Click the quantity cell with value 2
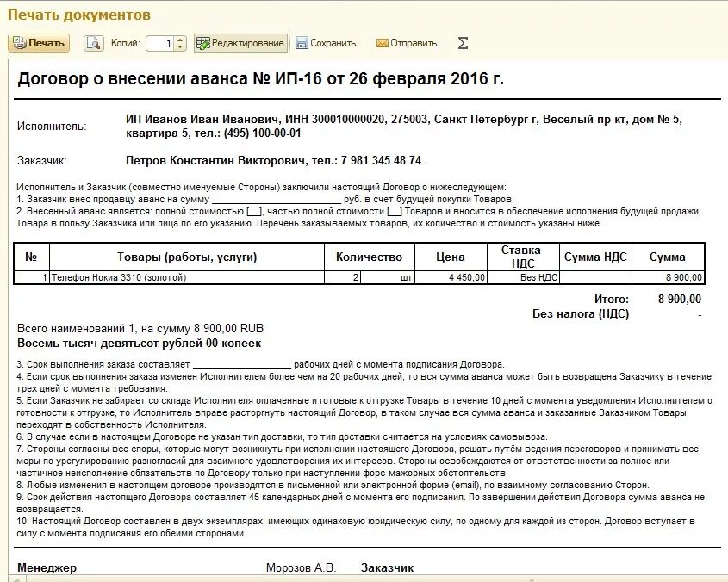728x582 pixels. (x=342, y=277)
